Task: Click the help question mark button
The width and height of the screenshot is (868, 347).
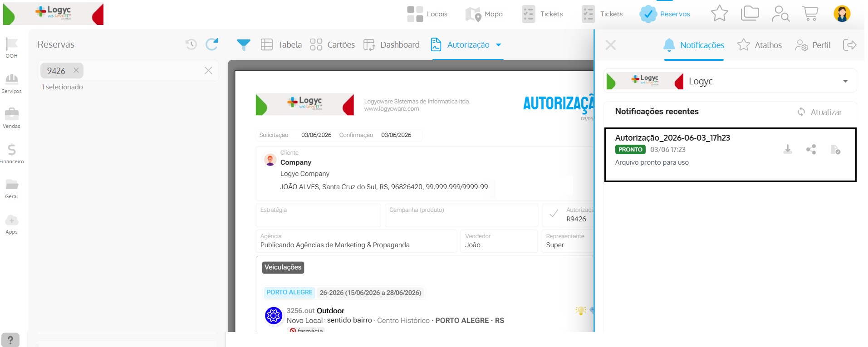Action: click(10, 340)
